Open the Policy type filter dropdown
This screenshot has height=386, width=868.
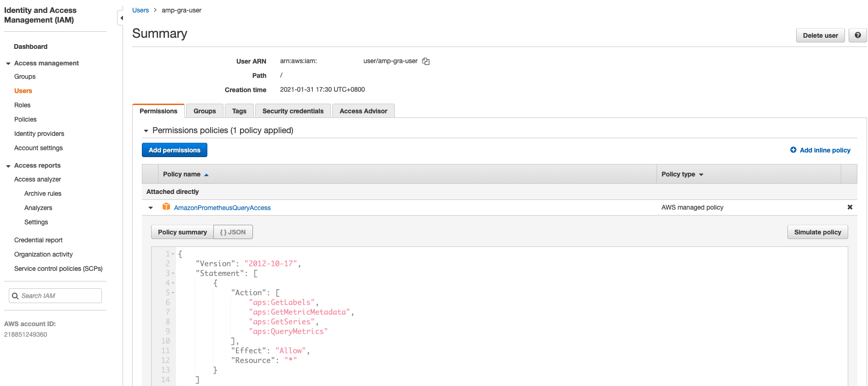701,175
